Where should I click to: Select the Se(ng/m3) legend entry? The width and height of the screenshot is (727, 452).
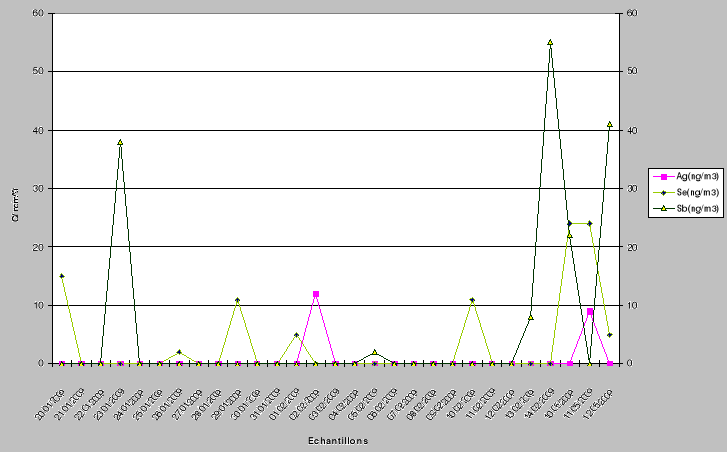pyautogui.click(x=686, y=192)
